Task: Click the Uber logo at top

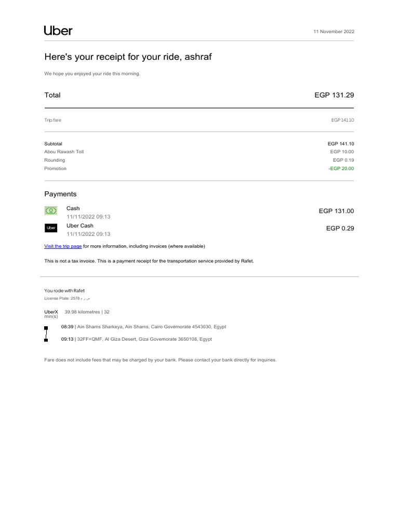Action: pos(58,31)
